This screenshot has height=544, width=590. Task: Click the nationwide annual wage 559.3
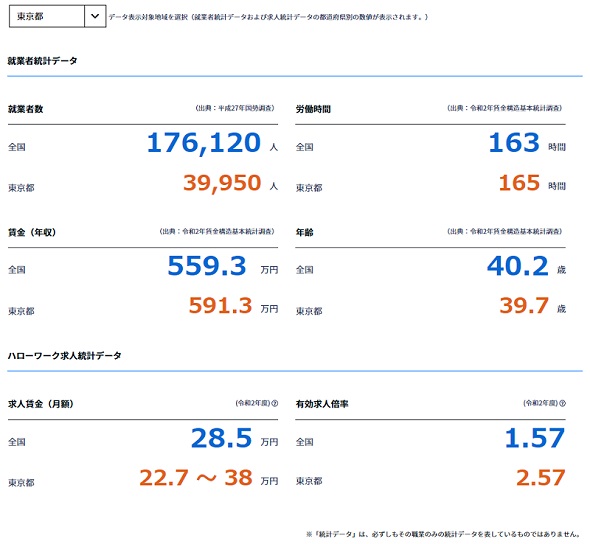click(x=207, y=266)
